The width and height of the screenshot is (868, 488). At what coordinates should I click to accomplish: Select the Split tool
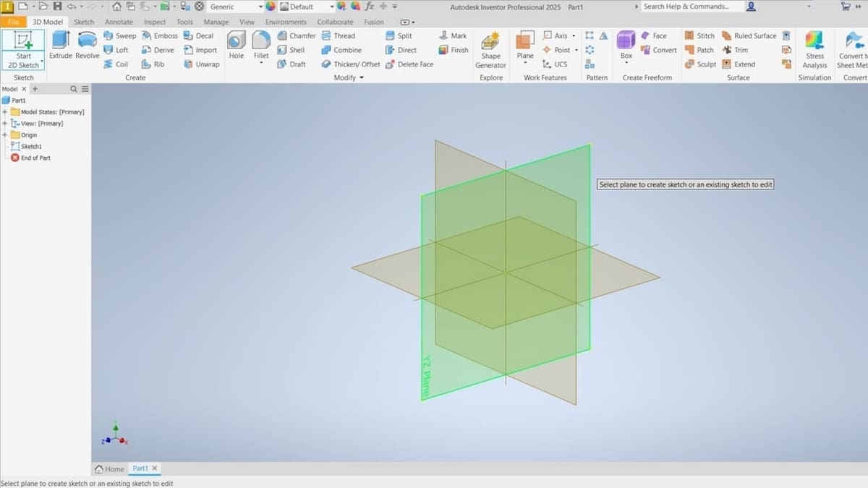pos(399,35)
